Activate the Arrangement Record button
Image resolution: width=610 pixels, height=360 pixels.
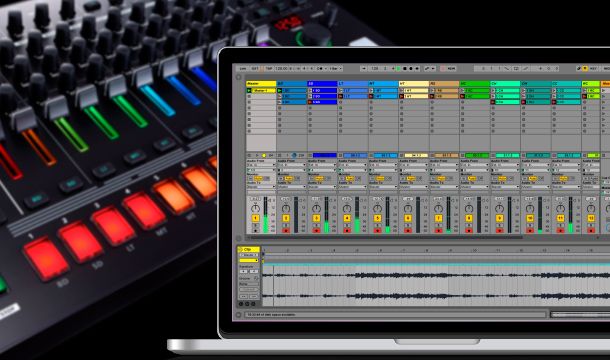[411, 68]
